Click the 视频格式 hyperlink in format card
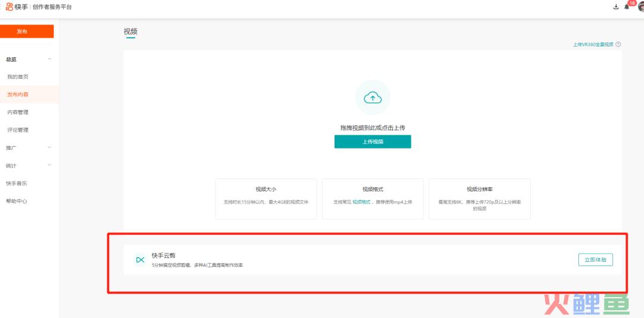Image resolution: width=644 pixels, height=318 pixels. [x=361, y=202]
